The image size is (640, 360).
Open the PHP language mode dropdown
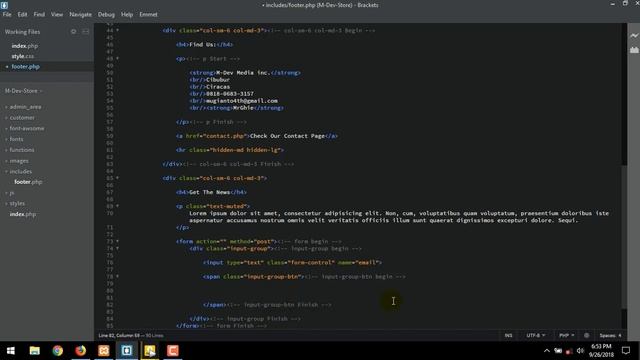point(567,336)
